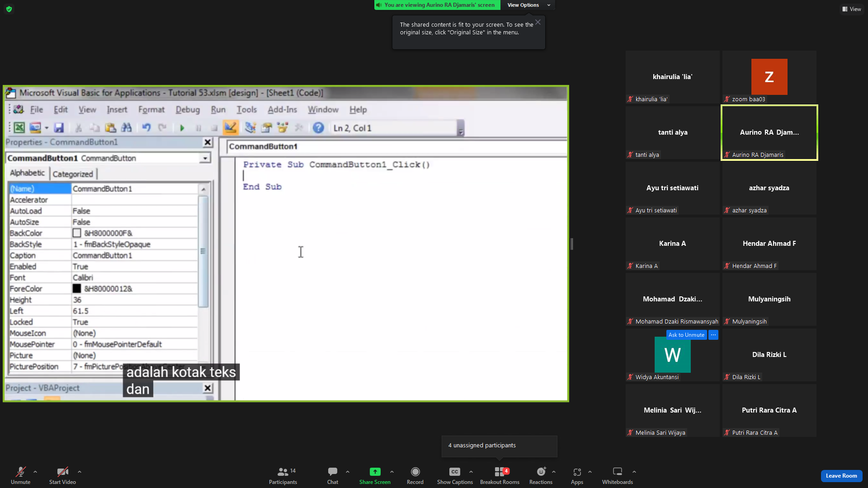The image size is (868, 488).
Task: Toggle Unmute microphone in Zoom
Action: coord(21,476)
